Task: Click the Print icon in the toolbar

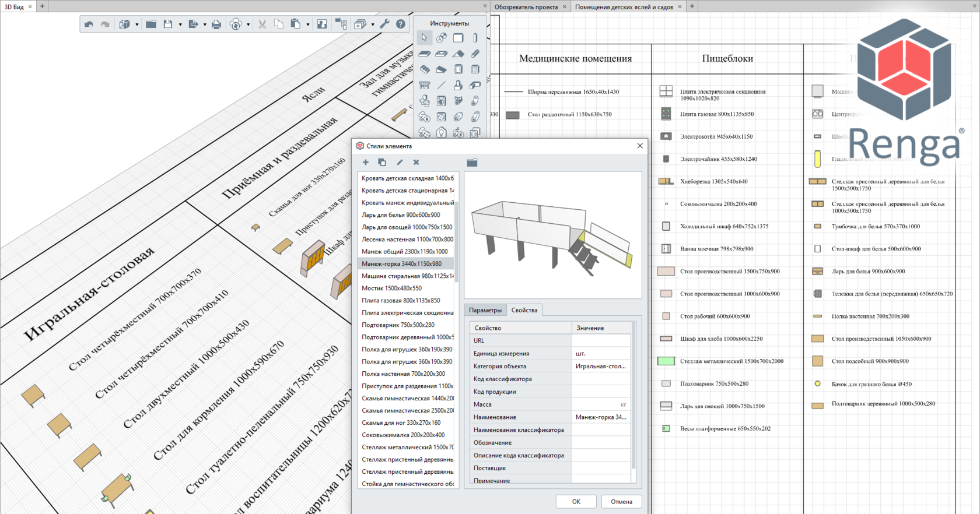Action: (x=216, y=24)
